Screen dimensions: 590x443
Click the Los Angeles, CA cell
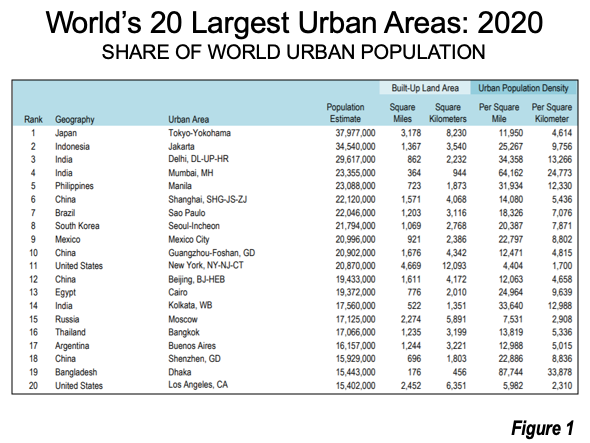198,385
